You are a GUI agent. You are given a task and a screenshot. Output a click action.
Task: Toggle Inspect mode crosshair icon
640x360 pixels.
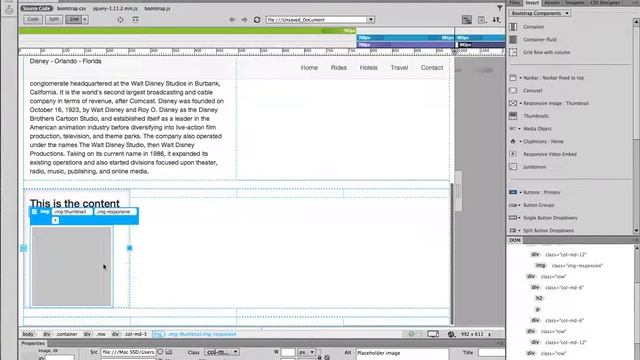click(x=120, y=20)
